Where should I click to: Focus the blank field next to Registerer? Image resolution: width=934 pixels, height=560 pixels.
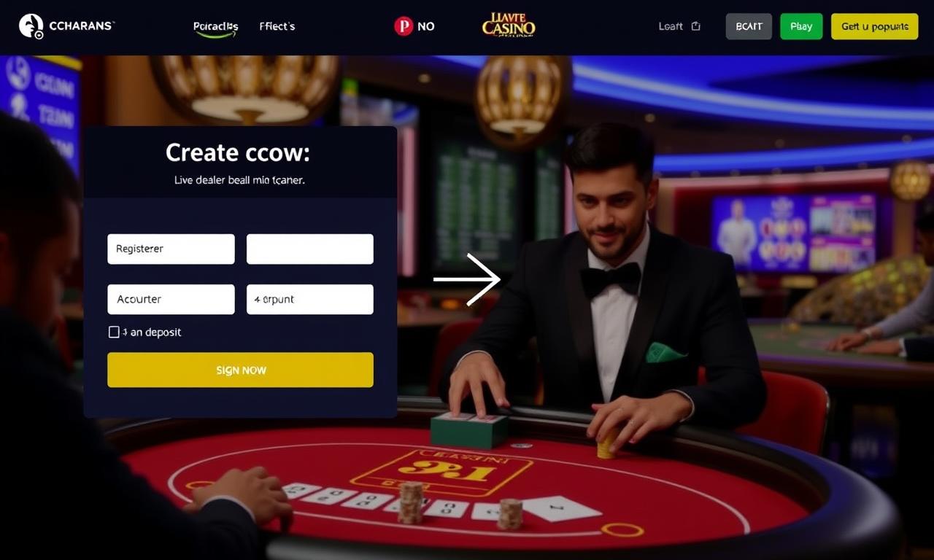coord(310,249)
